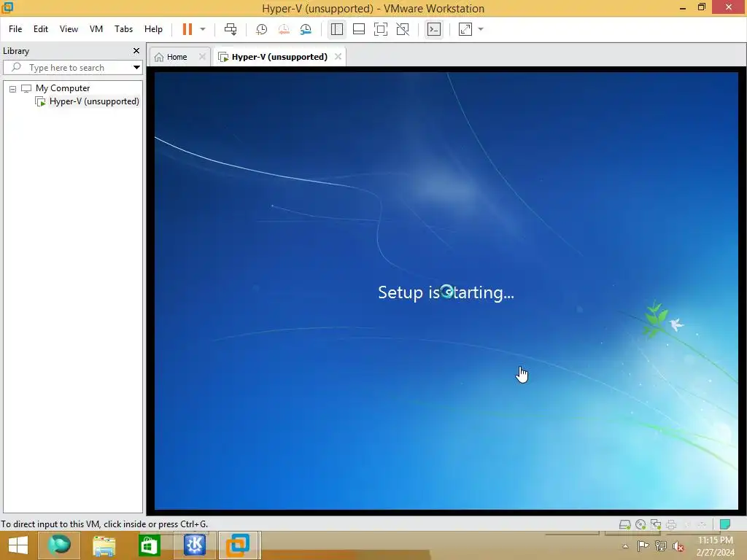The image size is (747, 560).
Task: Open the green globe app on taskbar
Action: 59,545
